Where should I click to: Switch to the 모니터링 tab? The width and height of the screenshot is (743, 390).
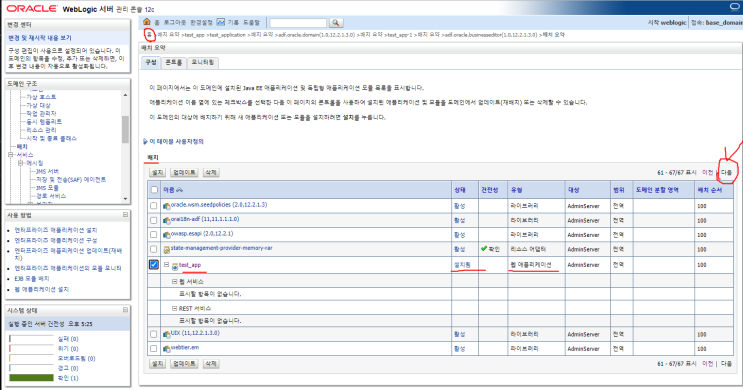tap(202, 63)
